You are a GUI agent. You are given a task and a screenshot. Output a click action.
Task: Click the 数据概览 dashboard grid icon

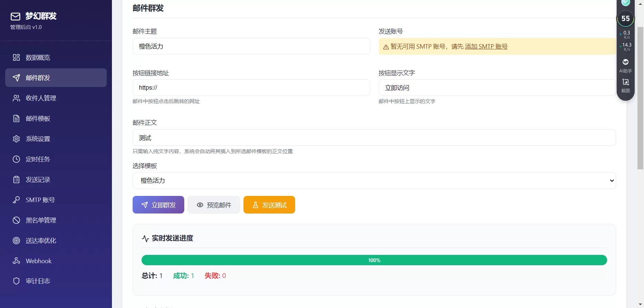pyautogui.click(x=16, y=57)
